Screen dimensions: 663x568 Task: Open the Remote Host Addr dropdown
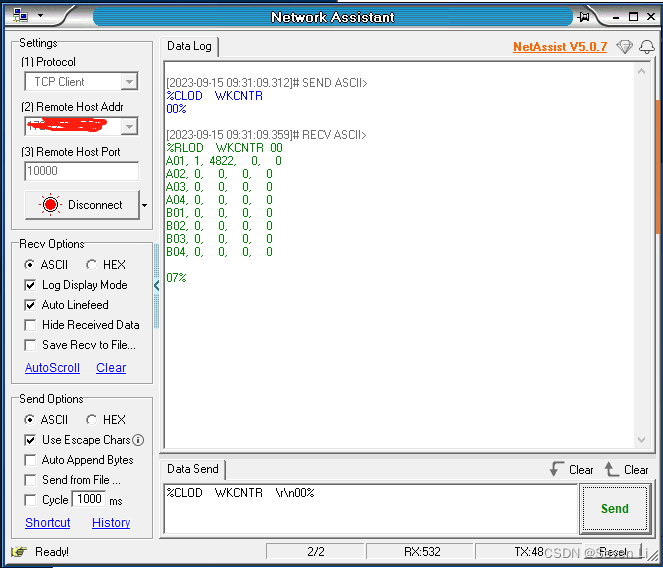click(129, 126)
